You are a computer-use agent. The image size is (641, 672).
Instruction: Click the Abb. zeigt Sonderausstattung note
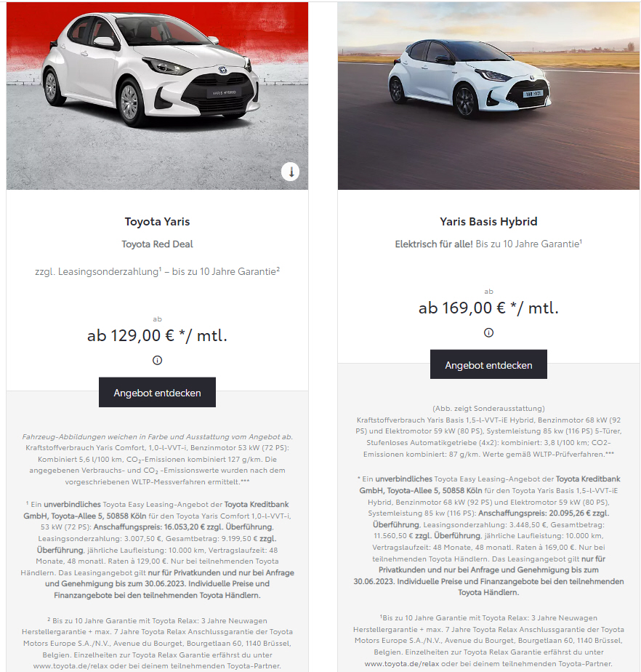[488, 409]
